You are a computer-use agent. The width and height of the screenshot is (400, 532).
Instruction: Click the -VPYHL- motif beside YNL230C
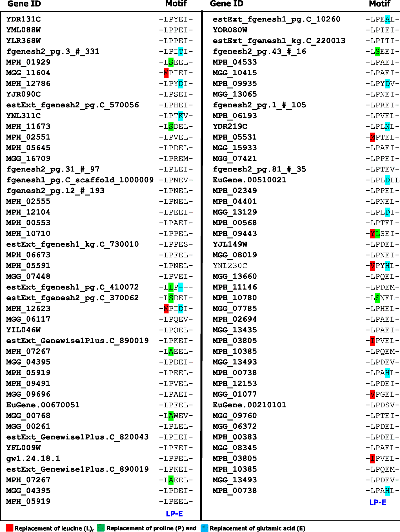383,266
